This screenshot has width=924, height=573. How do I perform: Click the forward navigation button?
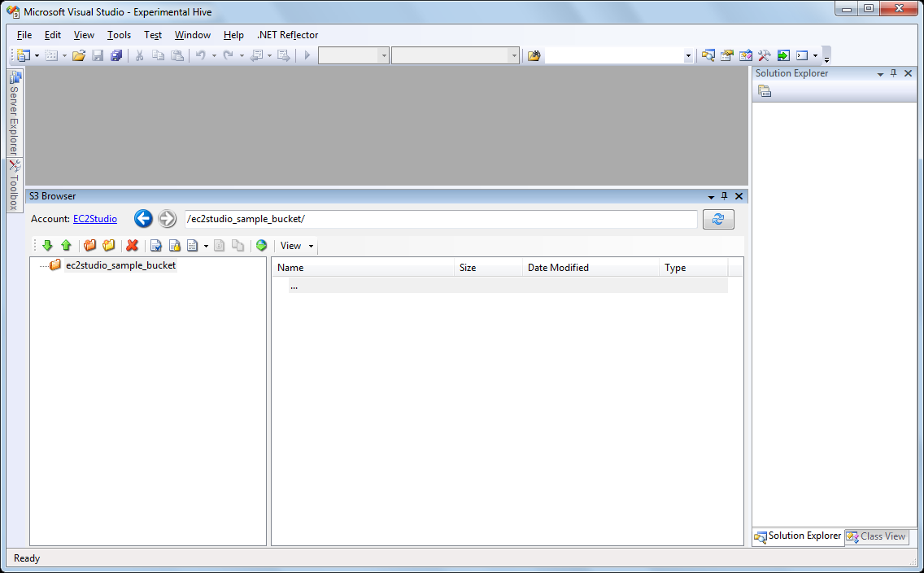tap(166, 218)
